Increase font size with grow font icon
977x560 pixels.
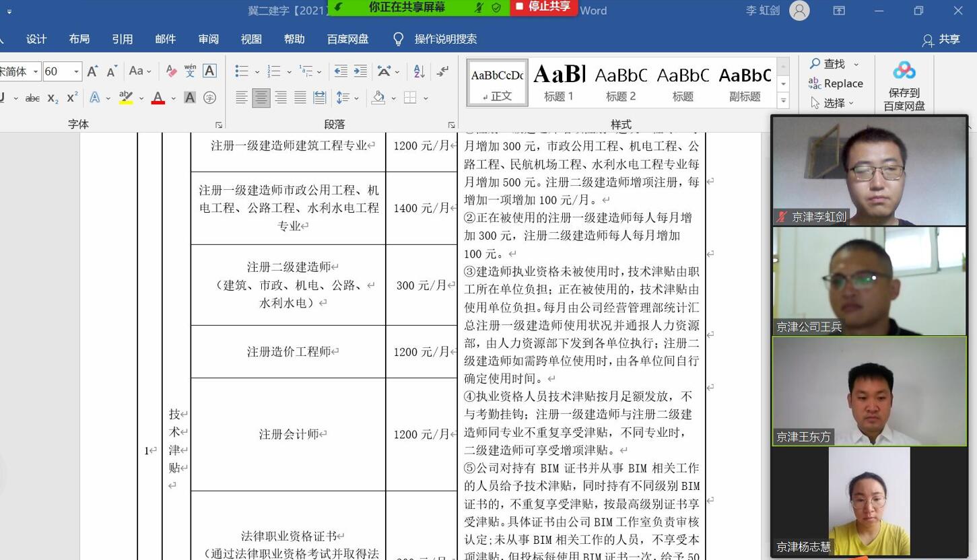93,71
